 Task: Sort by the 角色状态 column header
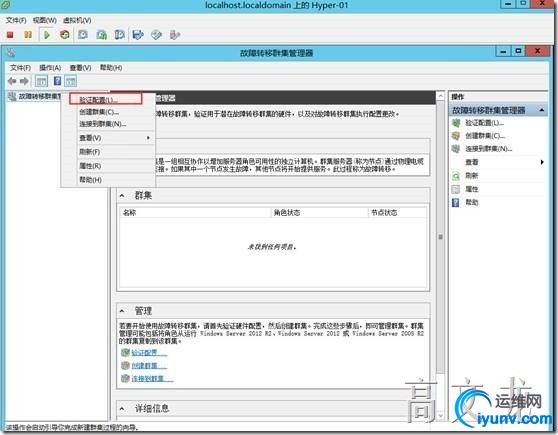point(319,213)
